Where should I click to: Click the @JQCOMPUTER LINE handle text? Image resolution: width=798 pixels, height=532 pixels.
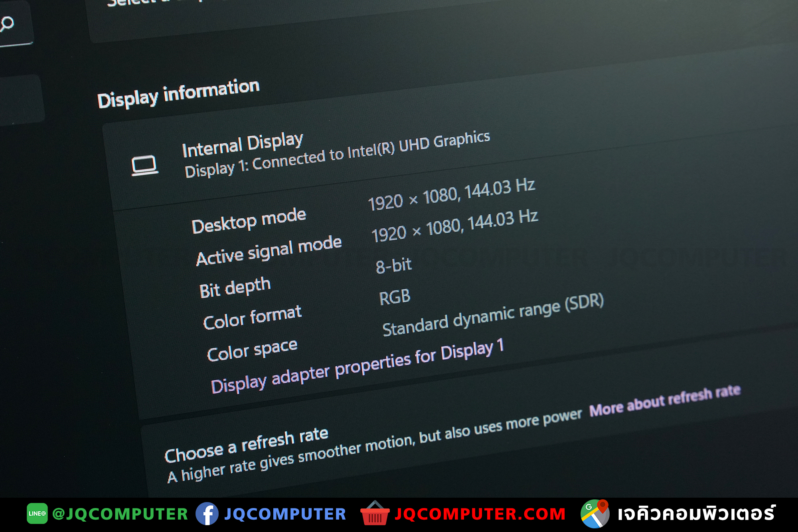pyautogui.click(x=120, y=514)
